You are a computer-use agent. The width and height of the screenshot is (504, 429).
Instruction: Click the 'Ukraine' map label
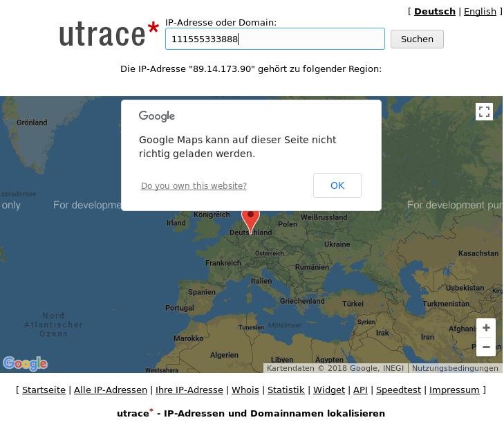coord(337,244)
